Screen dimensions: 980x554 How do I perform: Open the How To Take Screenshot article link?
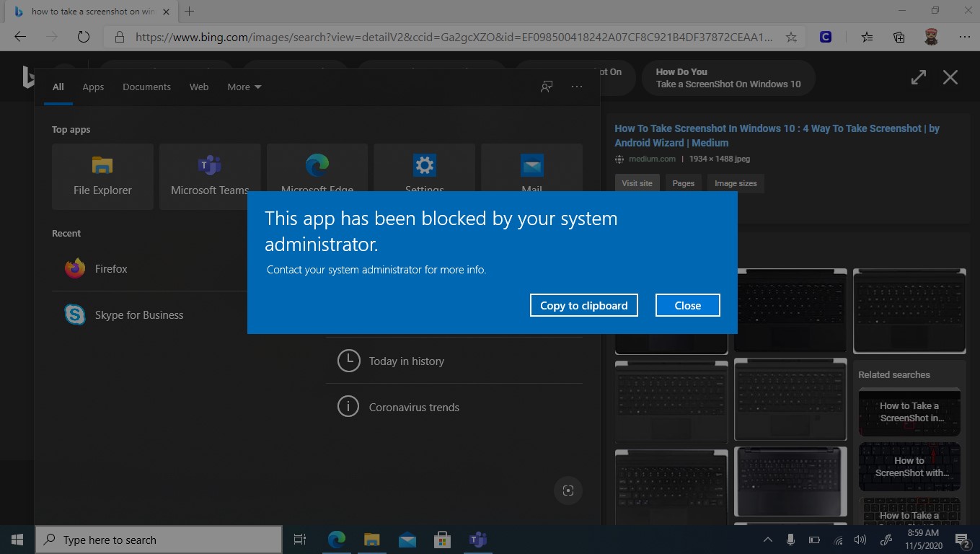point(777,136)
